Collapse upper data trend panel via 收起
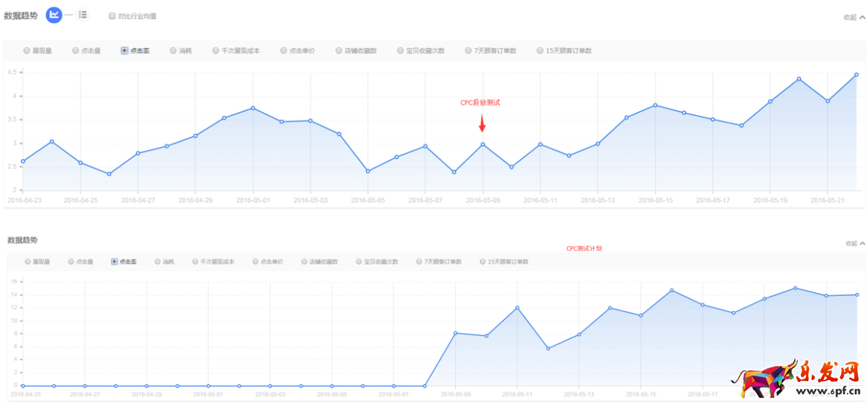This screenshot has width=868, height=406. pos(854,17)
